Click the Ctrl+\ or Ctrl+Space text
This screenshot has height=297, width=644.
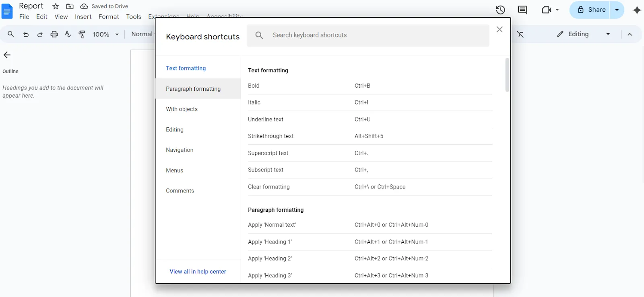(x=380, y=187)
